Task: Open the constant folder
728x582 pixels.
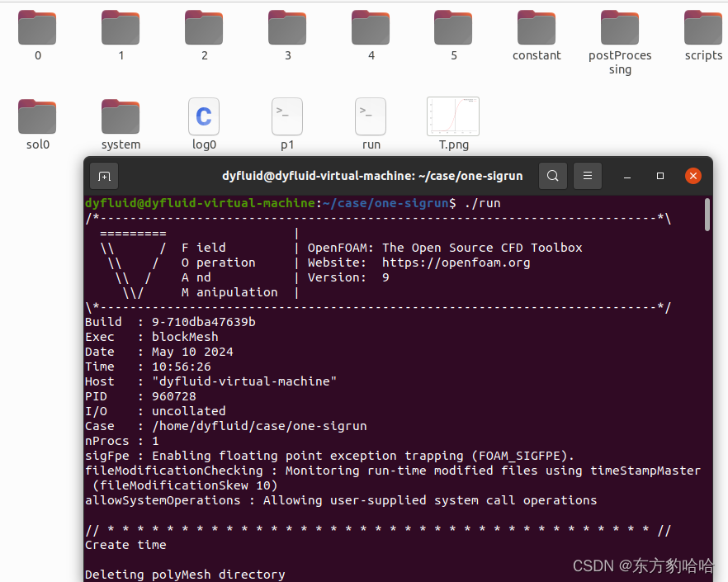Action: pos(537,28)
